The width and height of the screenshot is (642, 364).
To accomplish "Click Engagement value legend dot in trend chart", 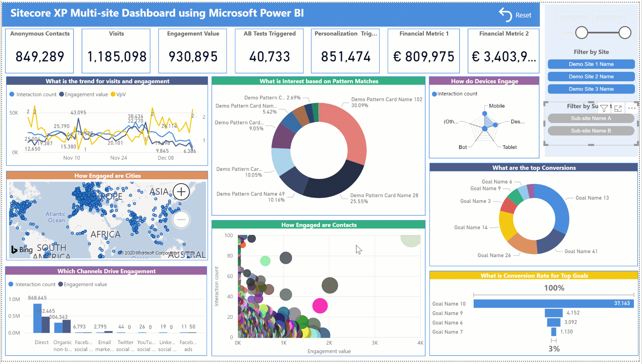I will pos(61,94).
